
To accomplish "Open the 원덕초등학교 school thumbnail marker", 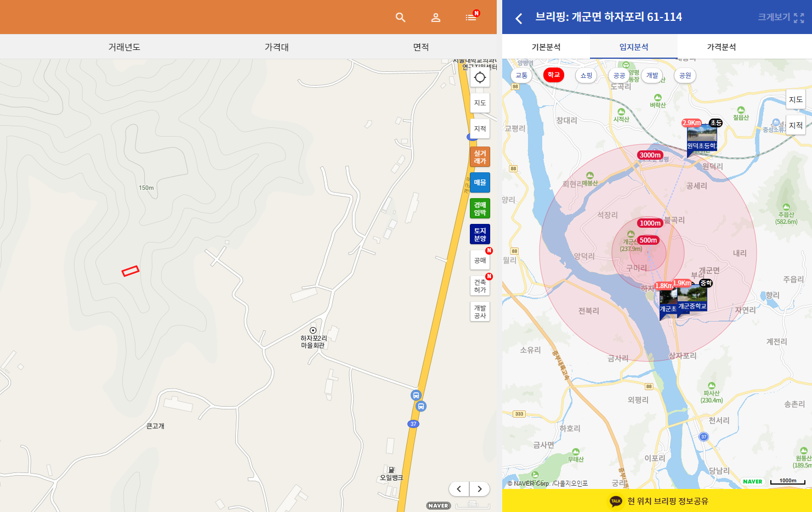I will click(702, 138).
